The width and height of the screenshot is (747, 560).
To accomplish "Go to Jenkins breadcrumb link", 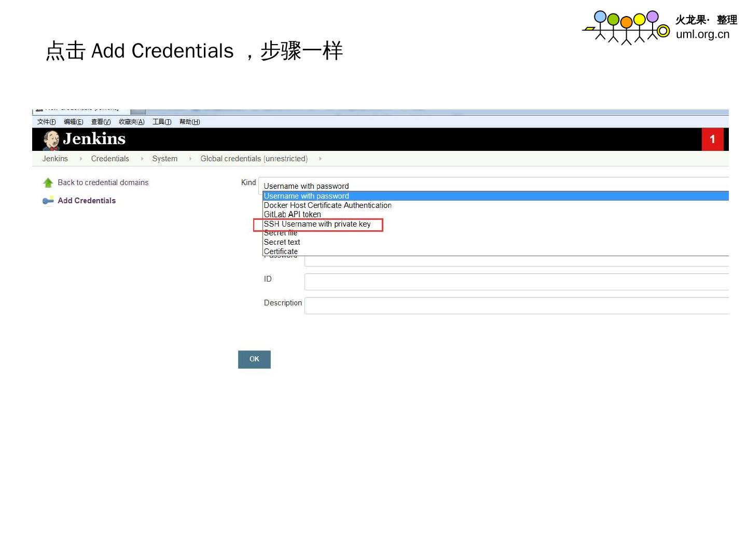I will 55,159.
